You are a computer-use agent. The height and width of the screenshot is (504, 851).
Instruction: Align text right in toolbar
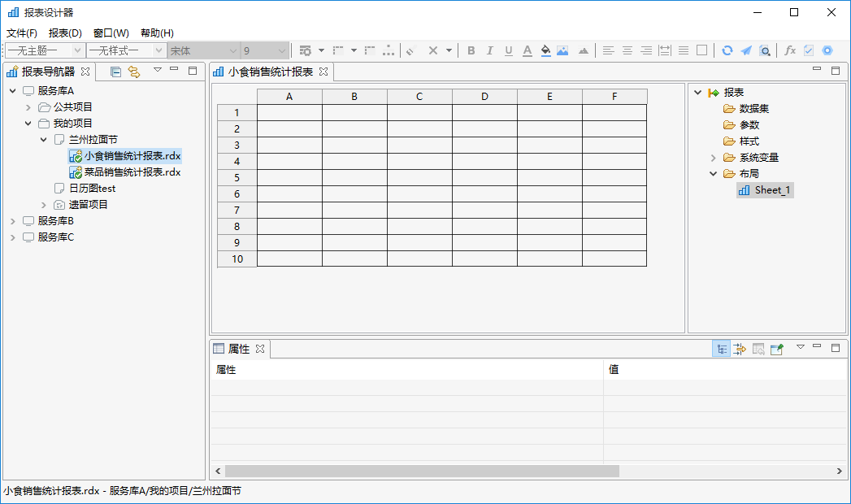(646, 50)
